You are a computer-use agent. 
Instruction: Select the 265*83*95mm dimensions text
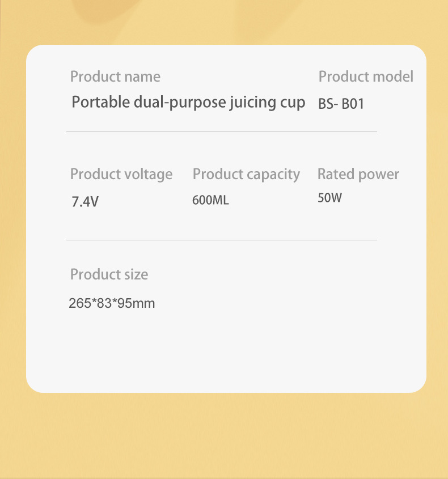112,303
